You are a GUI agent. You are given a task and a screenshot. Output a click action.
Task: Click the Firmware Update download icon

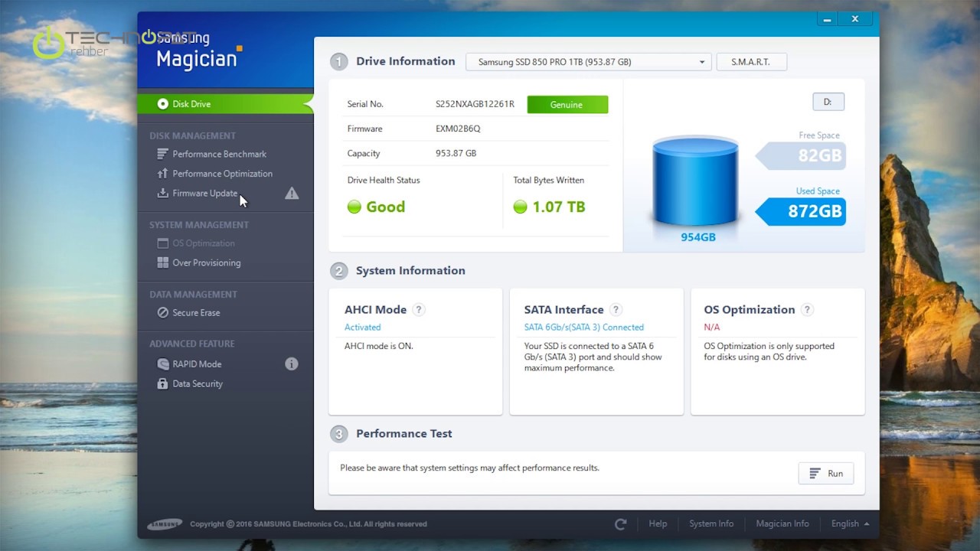click(162, 194)
